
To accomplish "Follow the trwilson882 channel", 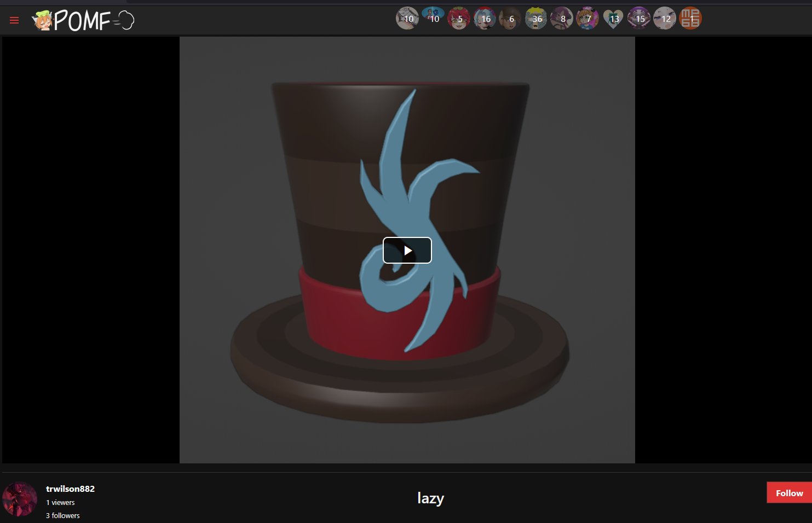I will click(x=789, y=493).
